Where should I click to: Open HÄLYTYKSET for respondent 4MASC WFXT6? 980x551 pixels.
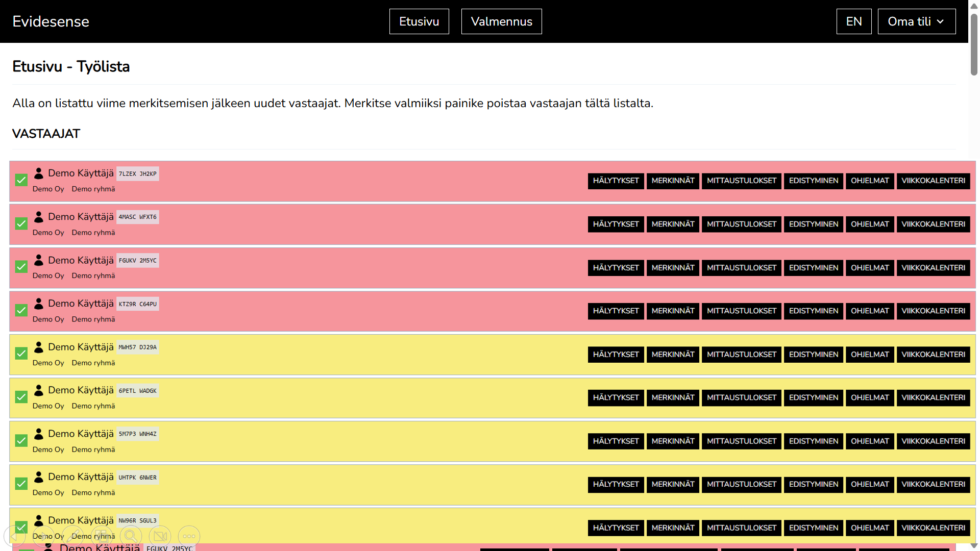tap(616, 224)
